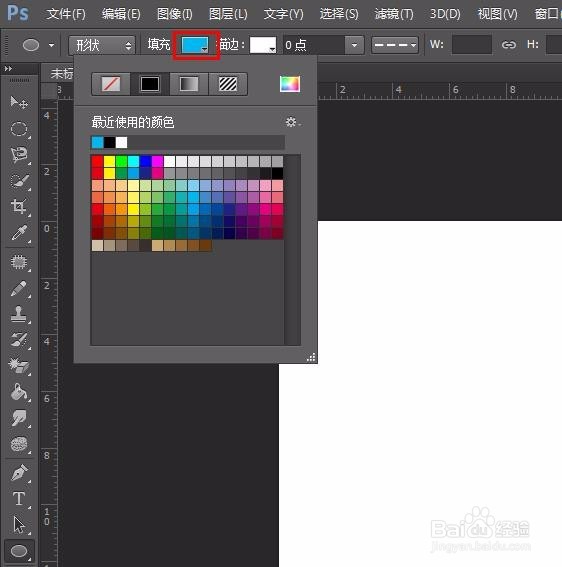Open the 文字(Y) menu
The image size is (562, 567).
click(284, 14)
